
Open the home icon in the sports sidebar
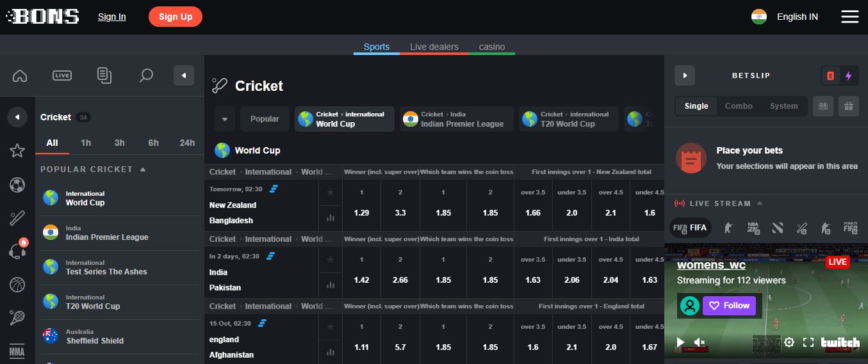click(20, 75)
